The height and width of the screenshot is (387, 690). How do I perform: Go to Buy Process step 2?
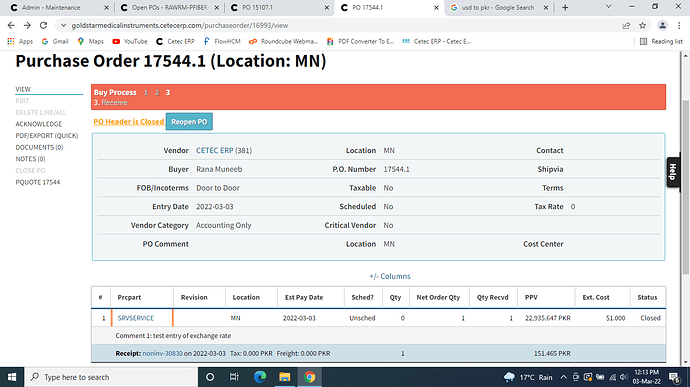coord(157,92)
